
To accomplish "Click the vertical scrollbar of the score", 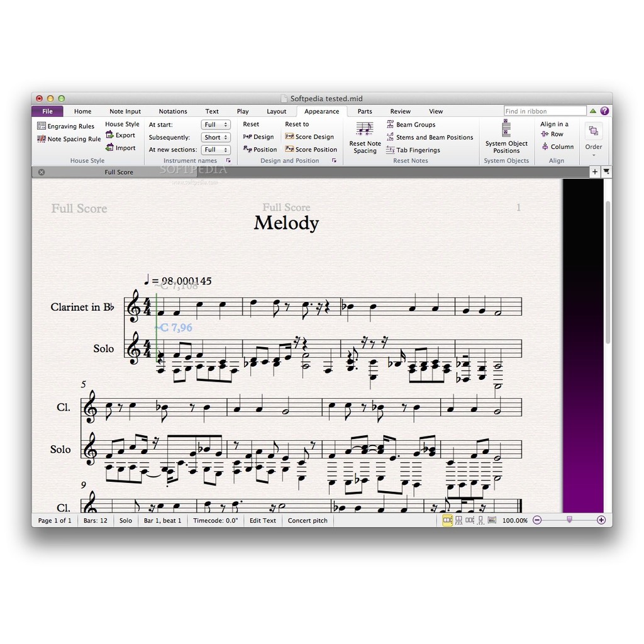I will tap(608, 272).
